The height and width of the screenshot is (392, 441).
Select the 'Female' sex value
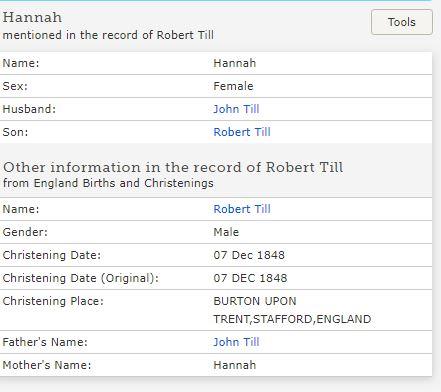click(x=233, y=86)
